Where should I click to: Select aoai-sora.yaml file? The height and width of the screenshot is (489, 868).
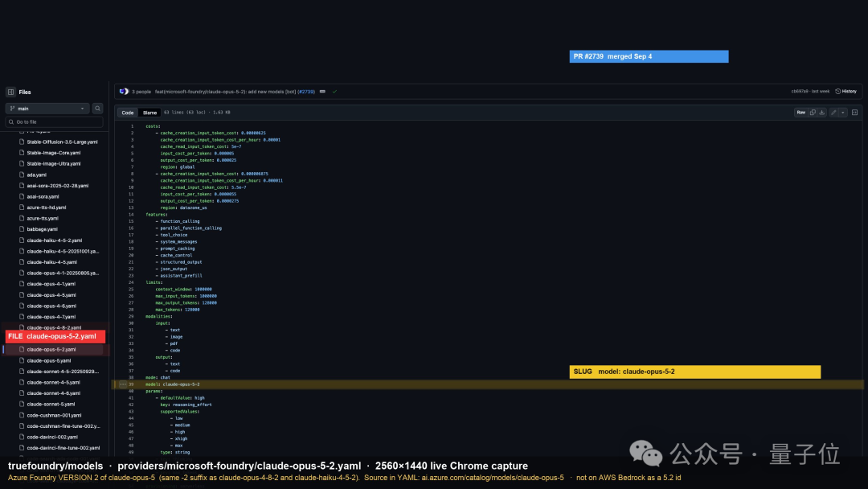(43, 196)
